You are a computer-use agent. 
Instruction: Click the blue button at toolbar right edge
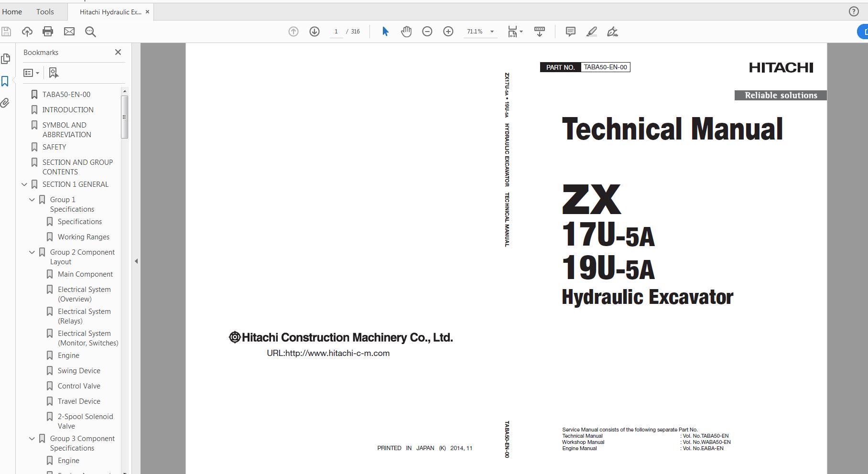coord(863,32)
